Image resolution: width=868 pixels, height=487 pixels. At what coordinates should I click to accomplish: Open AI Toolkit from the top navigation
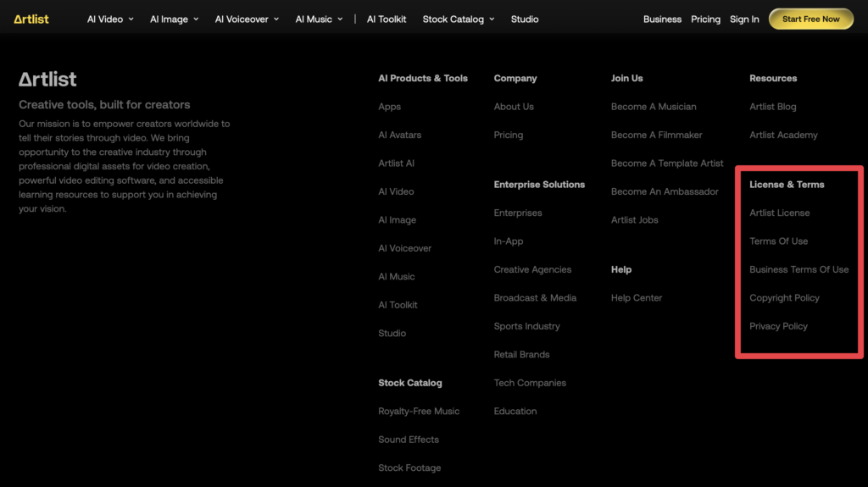pos(387,19)
